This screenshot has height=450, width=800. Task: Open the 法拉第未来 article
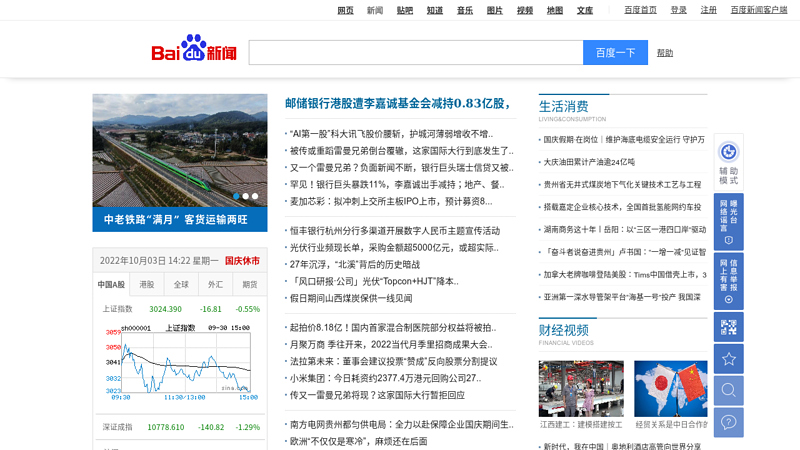(x=393, y=361)
